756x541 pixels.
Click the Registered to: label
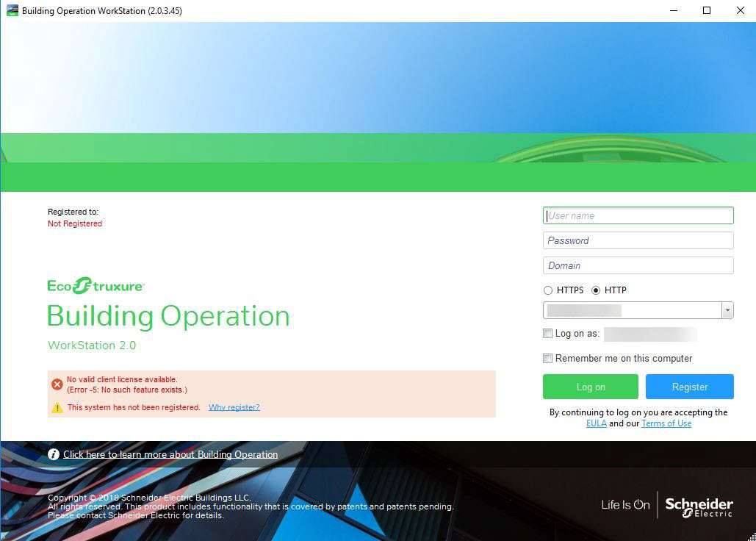[73, 212]
